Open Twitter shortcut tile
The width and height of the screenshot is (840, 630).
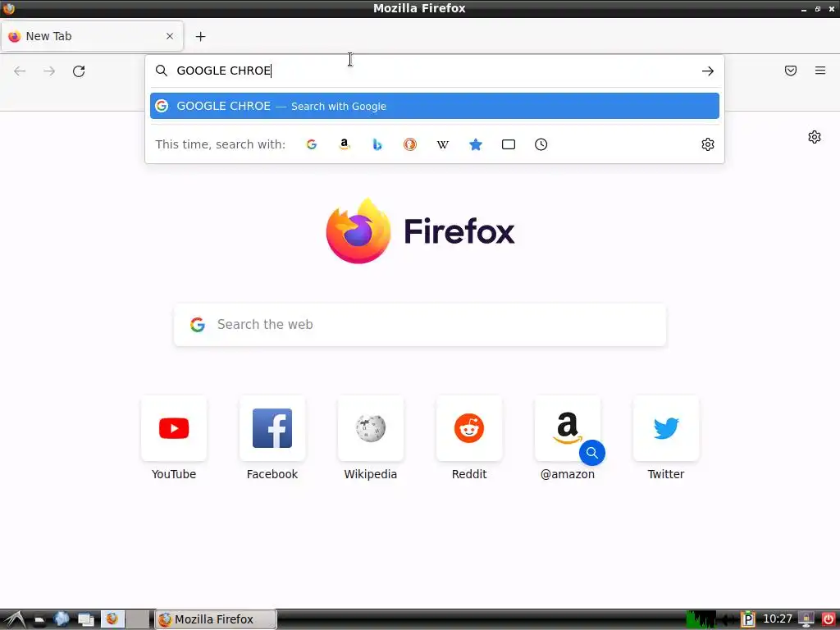666,428
